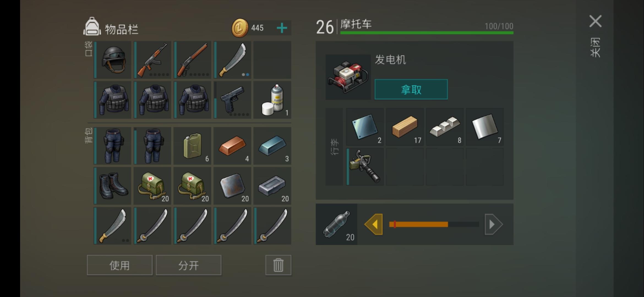
Task: Click the trash can delete icon
Action: coord(278,265)
